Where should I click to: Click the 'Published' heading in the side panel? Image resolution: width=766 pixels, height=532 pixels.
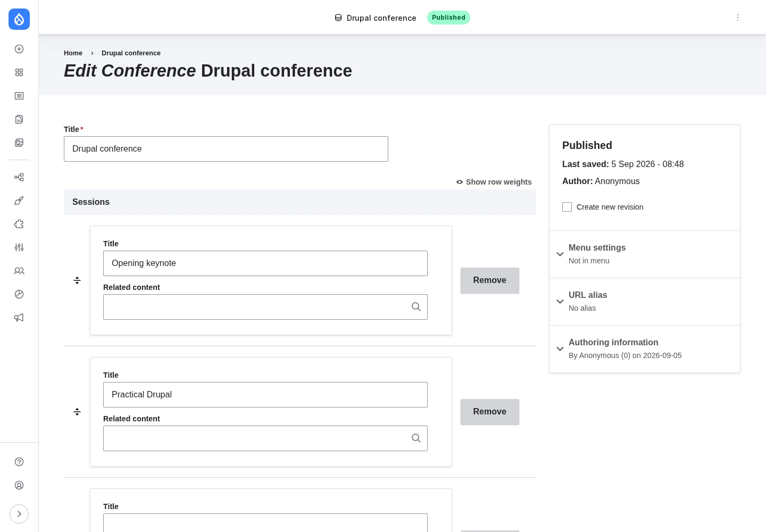tap(587, 145)
